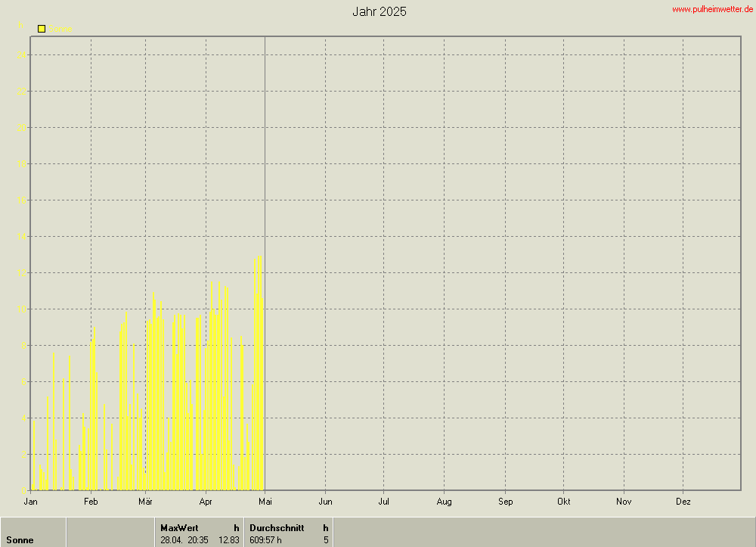Click the Durchschnitt column header

click(x=277, y=528)
